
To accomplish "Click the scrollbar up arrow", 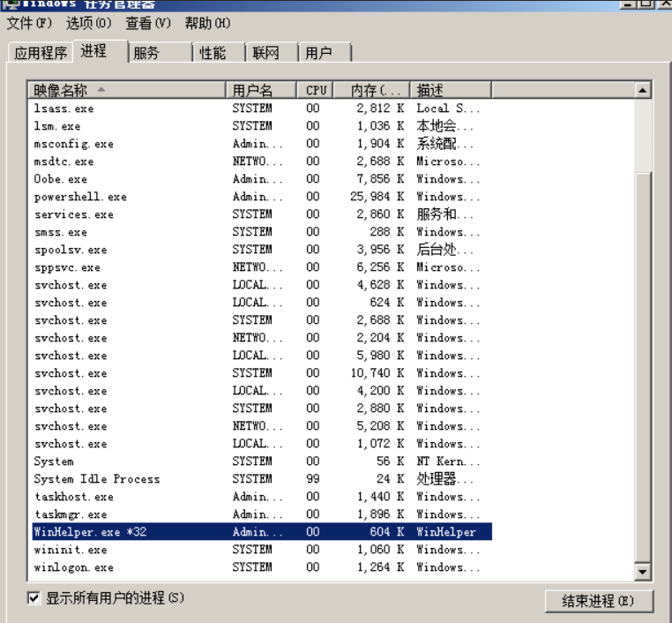I will tap(642, 90).
